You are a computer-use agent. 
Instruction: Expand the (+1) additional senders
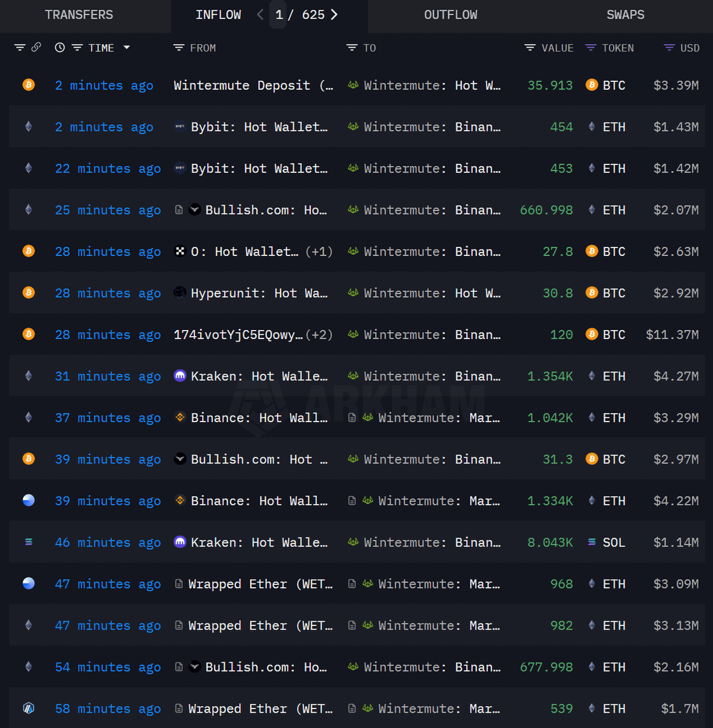(319, 252)
